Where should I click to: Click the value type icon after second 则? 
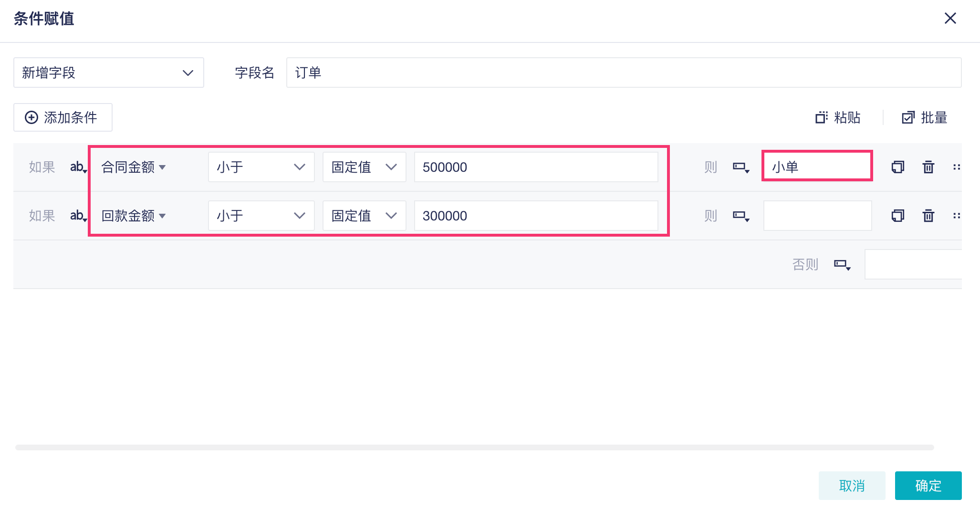pos(741,216)
